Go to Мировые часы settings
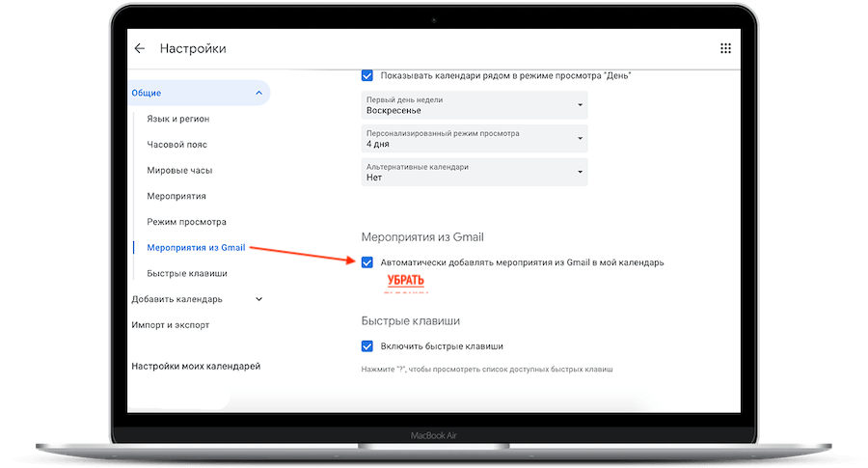This screenshot has width=868, height=468. tap(180, 170)
